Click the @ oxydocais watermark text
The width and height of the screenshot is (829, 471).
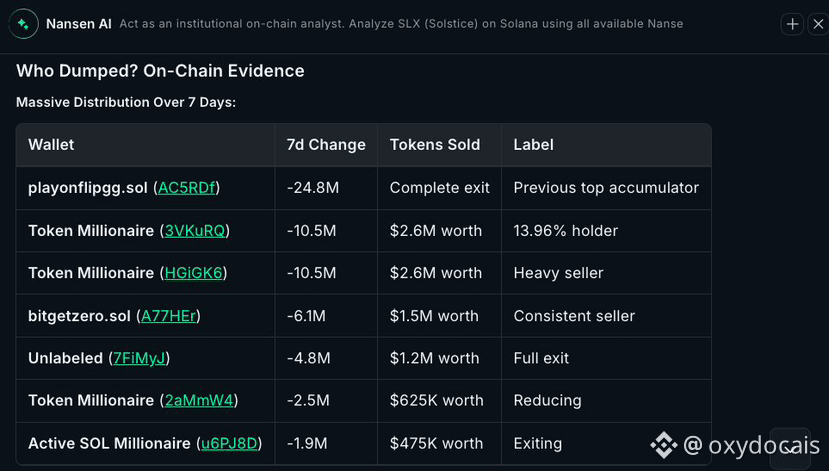coord(751,445)
